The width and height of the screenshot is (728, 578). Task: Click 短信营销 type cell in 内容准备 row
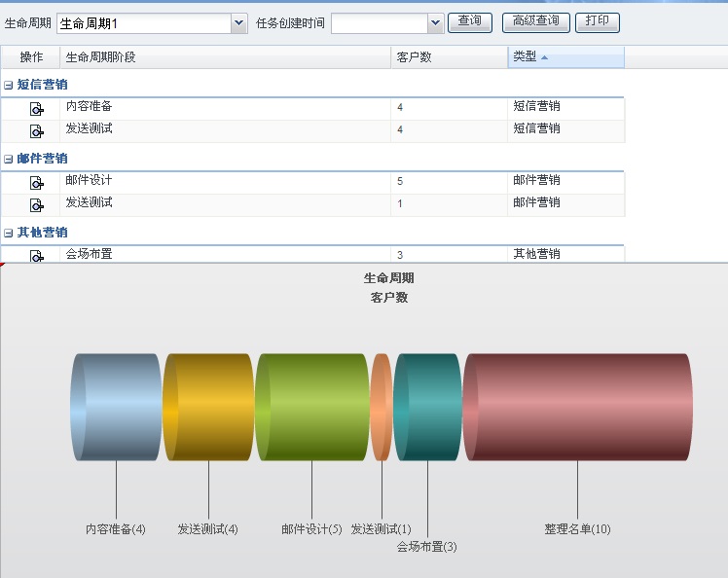[x=566, y=109]
